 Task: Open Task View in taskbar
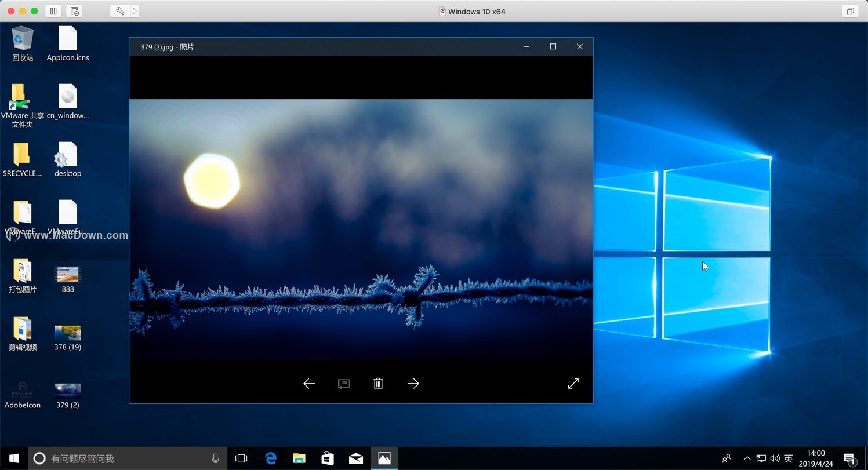click(241, 458)
